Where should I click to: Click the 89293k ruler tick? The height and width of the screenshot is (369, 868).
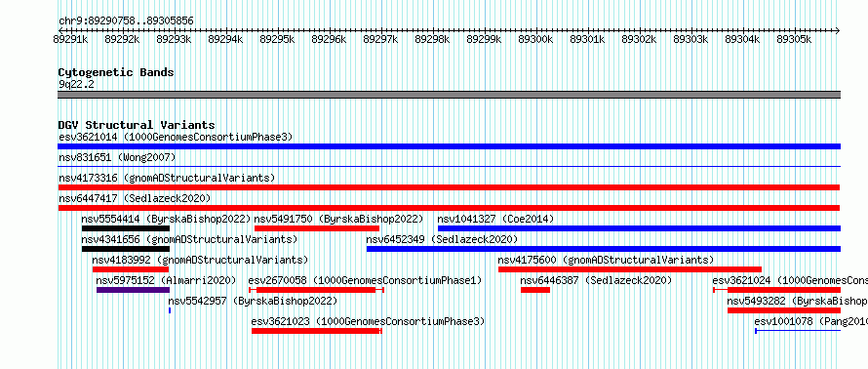tap(174, 39)
